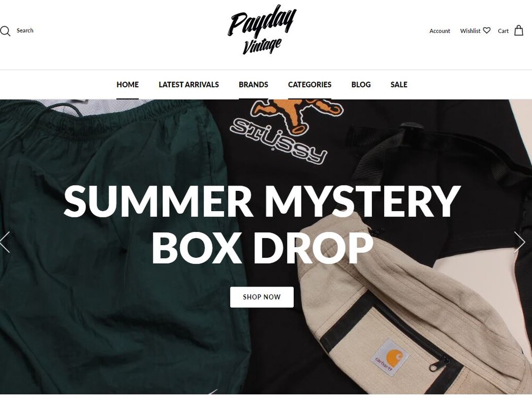
Task: Open Latest Arrivals in navigation
Action: point(189,85)
